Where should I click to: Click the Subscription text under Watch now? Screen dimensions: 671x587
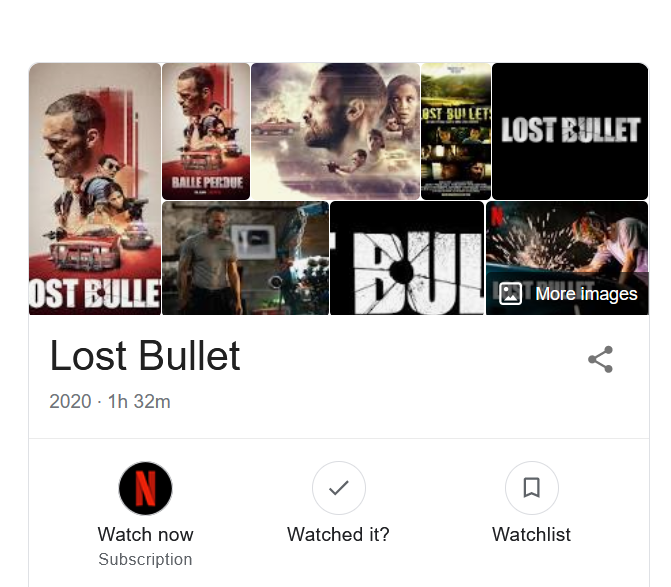click(145, 559)
